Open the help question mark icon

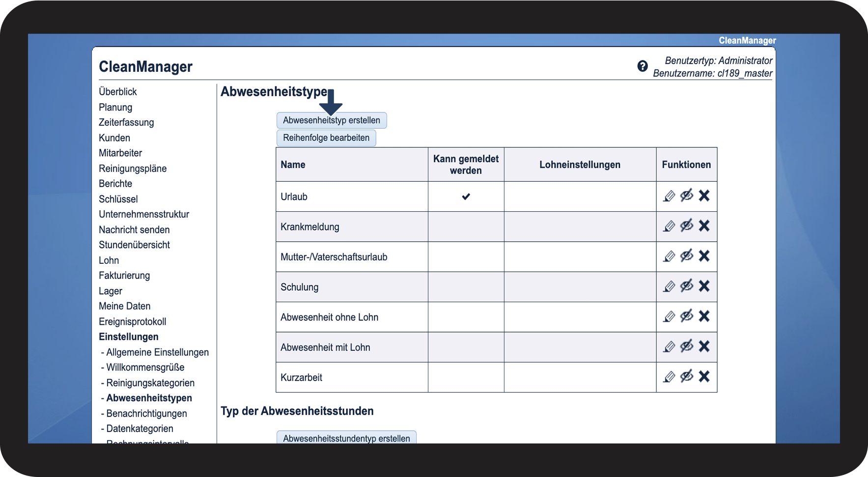point(643,66)
